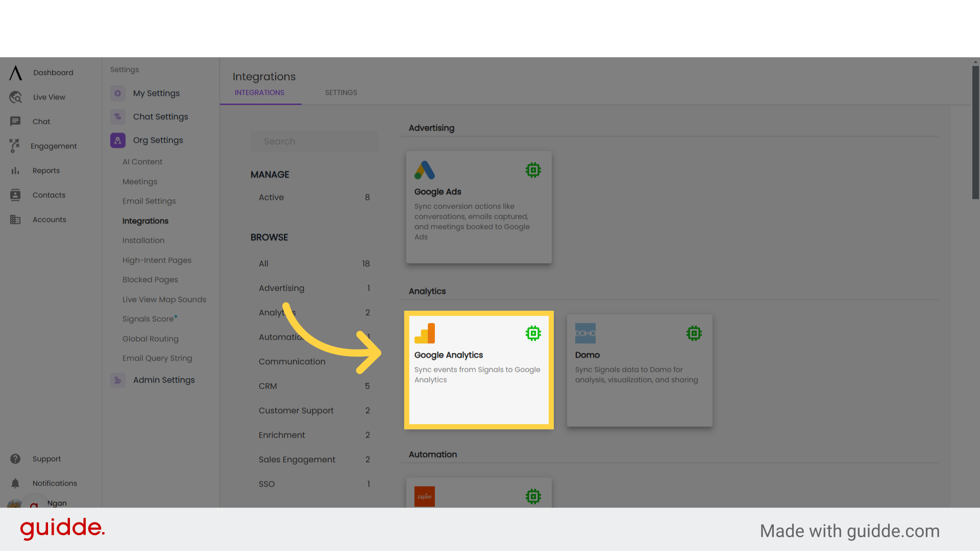This screenshot has width=980, height=551.
Task: Select Integrations submenu item
Action: 145,221
